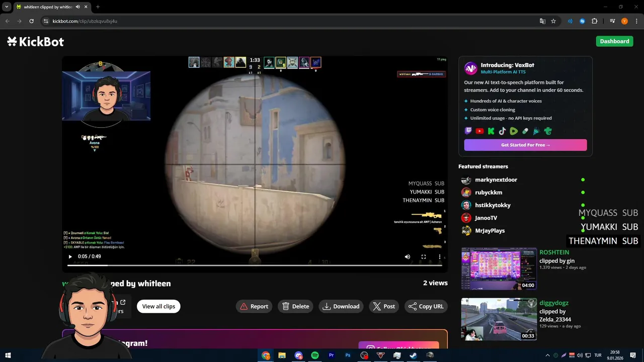Open the clock and date flyout
644x362 pixels.
click(615, 355)
